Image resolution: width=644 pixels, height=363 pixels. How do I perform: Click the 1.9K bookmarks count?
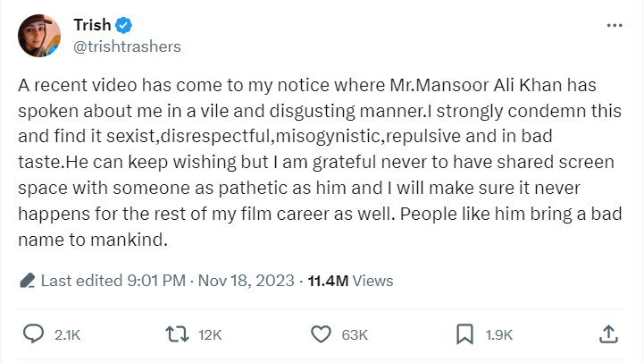click(498, 335)
